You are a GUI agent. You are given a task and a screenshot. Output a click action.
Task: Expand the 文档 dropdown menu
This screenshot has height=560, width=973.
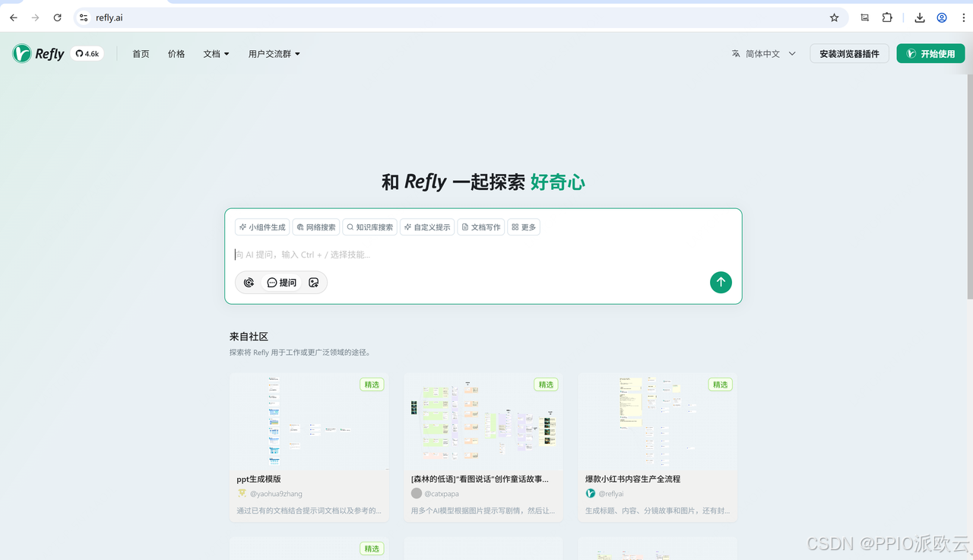pos(216,54)
